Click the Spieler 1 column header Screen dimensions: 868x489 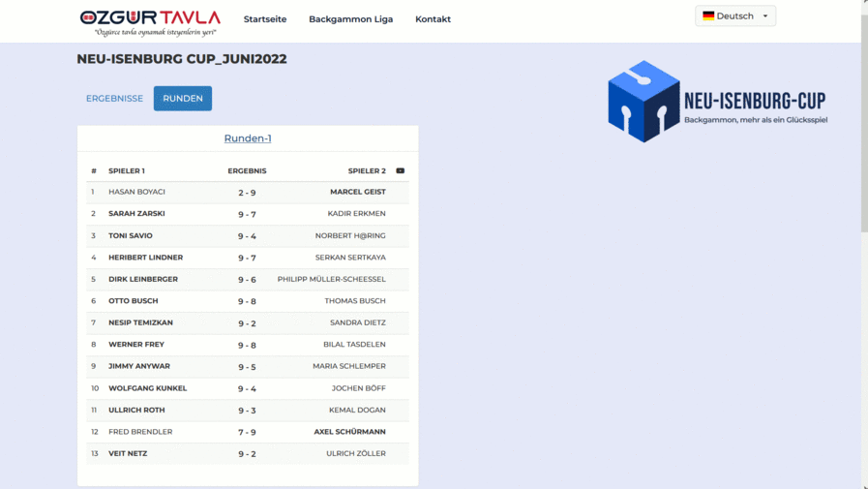pos(127,171)
